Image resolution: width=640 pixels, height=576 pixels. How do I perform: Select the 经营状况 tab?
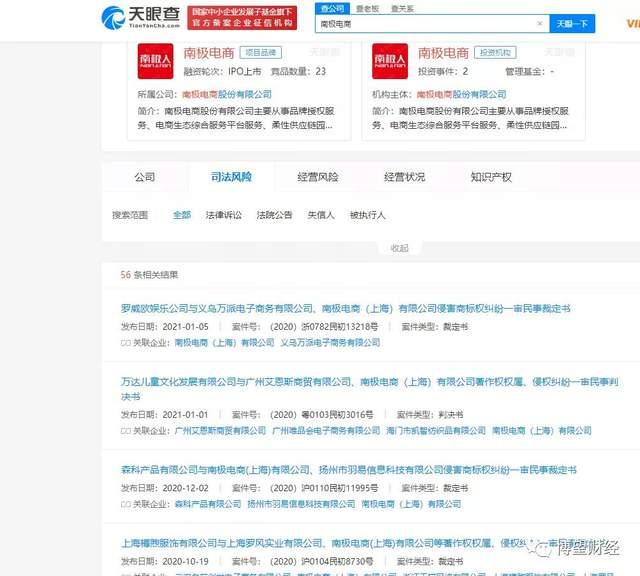(404, 177)
